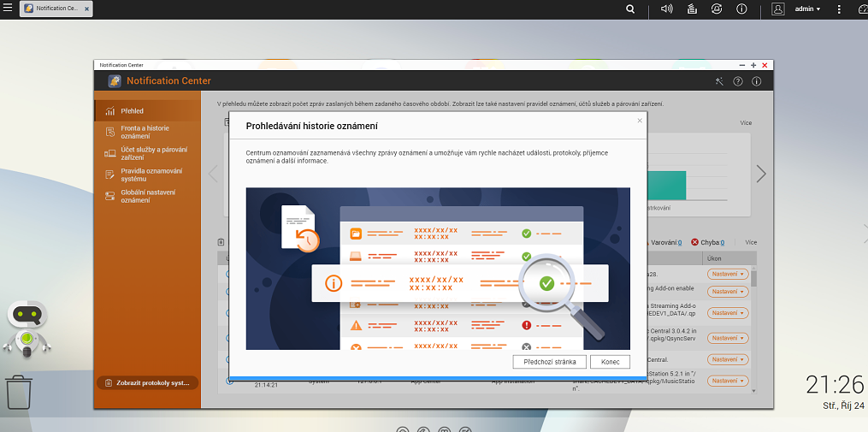Image resolution: width=868 pixels, height=432 pixels.
Task: Click the Předchozí stránka button
Action: [549, 362]
